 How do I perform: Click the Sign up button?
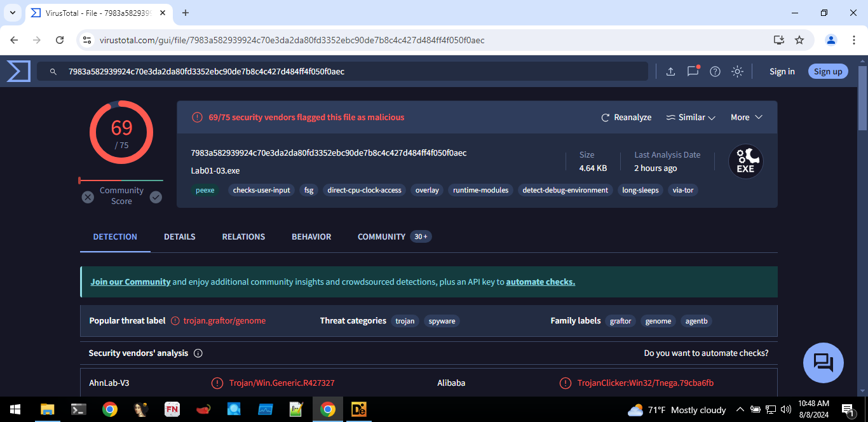(x=828, y=71)
